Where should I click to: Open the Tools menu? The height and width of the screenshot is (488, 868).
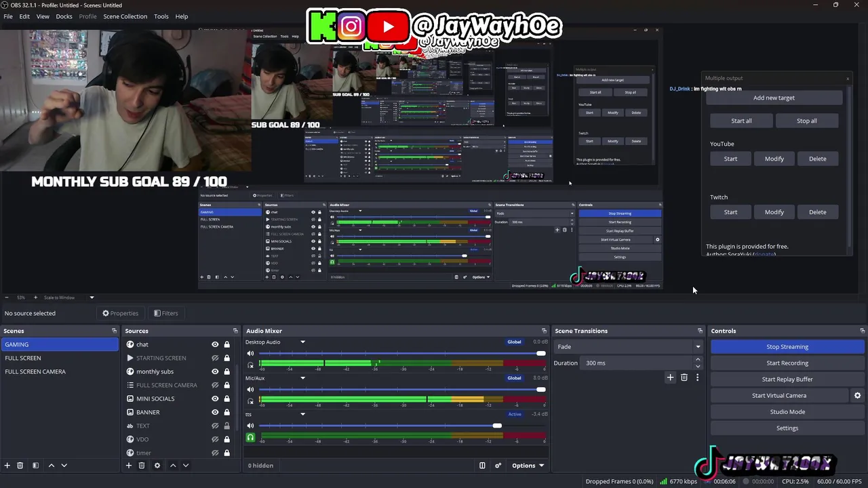tap(161, 16)
